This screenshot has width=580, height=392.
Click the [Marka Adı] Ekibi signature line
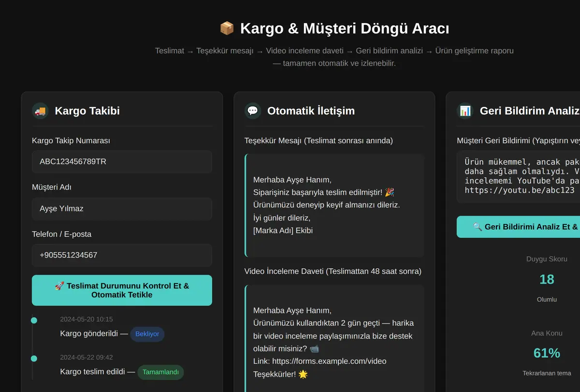point(283,231)
